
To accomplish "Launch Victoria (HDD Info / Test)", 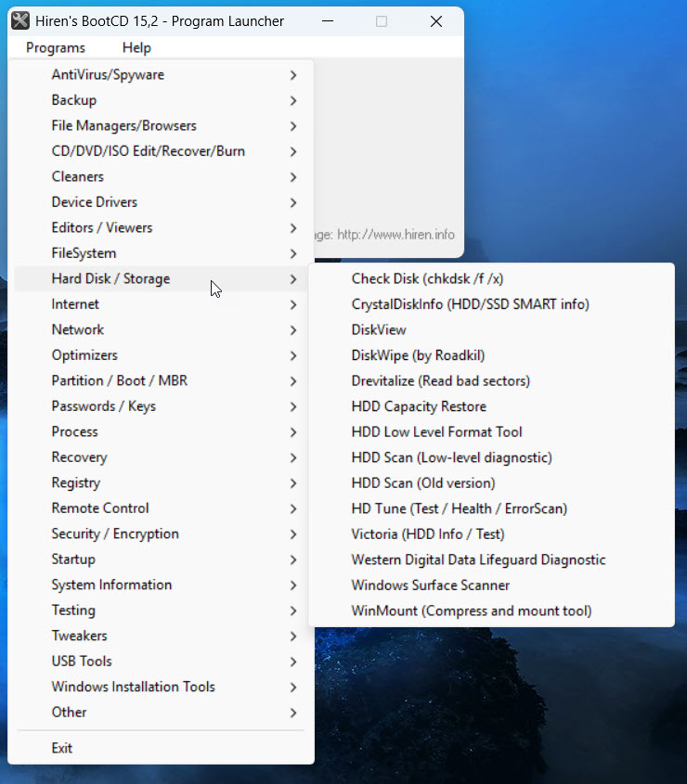I will tap(427, 533).
